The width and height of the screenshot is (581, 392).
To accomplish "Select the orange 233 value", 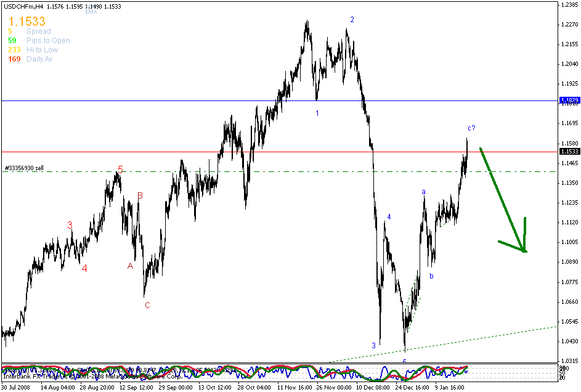I will [x=14, y=50].
